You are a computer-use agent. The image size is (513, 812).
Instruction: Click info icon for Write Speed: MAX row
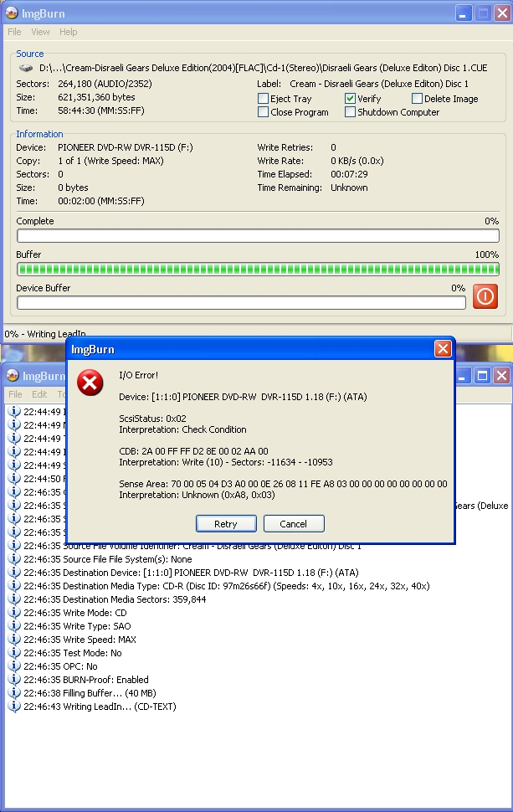[14, 639]
